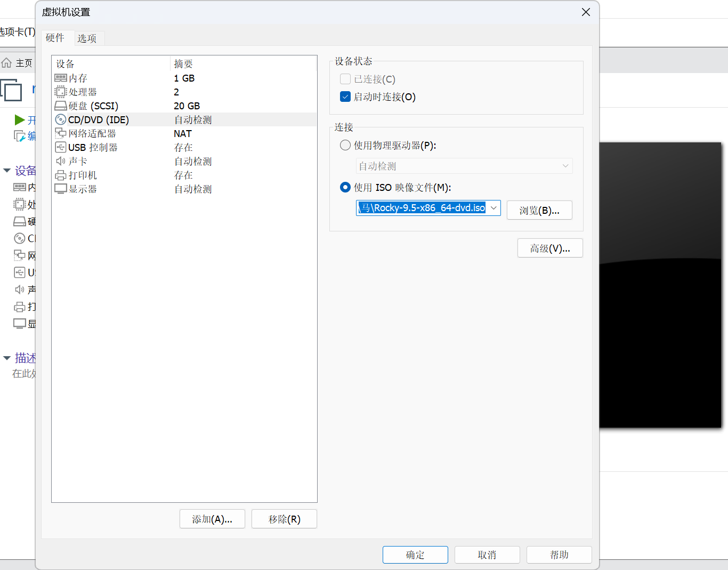Switch to the 硬件 tab
The image size is (728, 570).
coord(55,38)
